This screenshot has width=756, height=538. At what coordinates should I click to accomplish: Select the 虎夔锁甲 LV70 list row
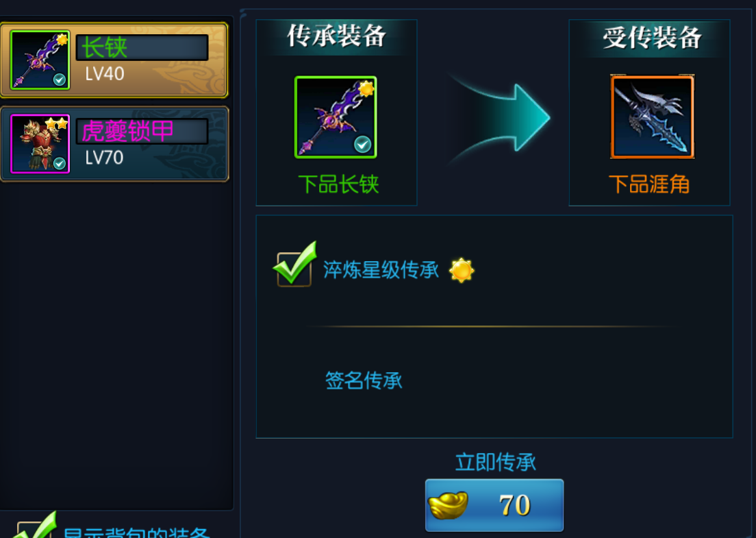point(114,144)
